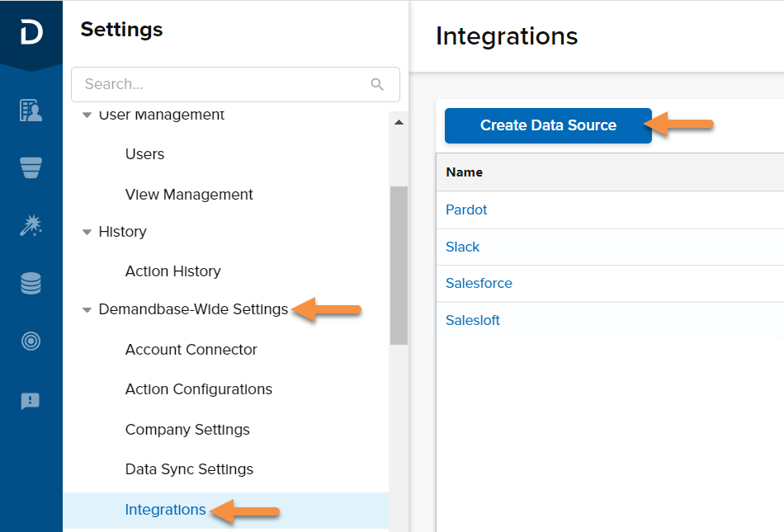The height and width of the screenshot is (532, 784).
Task: Open the accounts building-person sidebar icon
Action: tap(31, 110)
